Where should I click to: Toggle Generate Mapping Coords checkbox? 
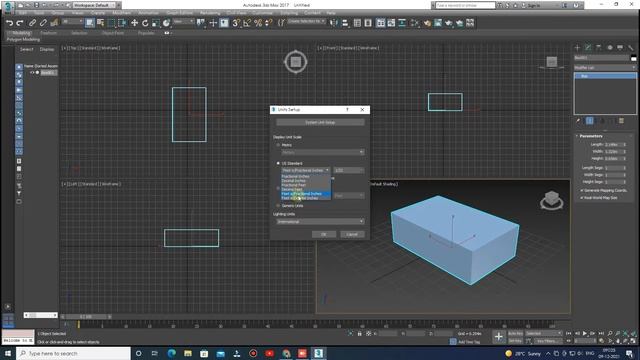(x=582, y=191)
